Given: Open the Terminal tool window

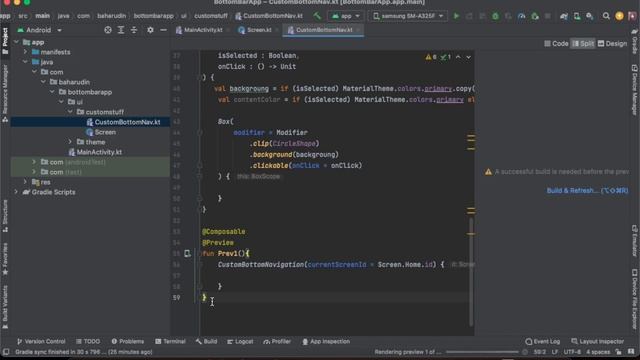Looking at the screenshot, I should click(x=170, y=341).
